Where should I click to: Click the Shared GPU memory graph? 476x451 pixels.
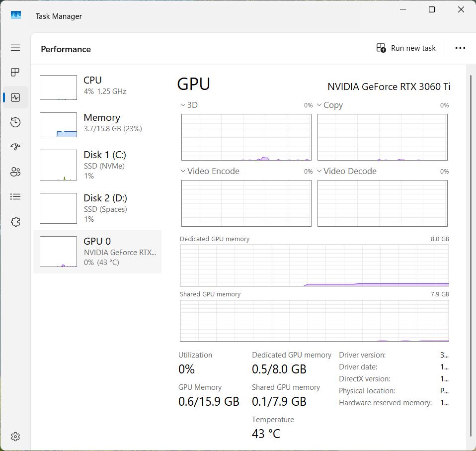click(x=315, y=321)
